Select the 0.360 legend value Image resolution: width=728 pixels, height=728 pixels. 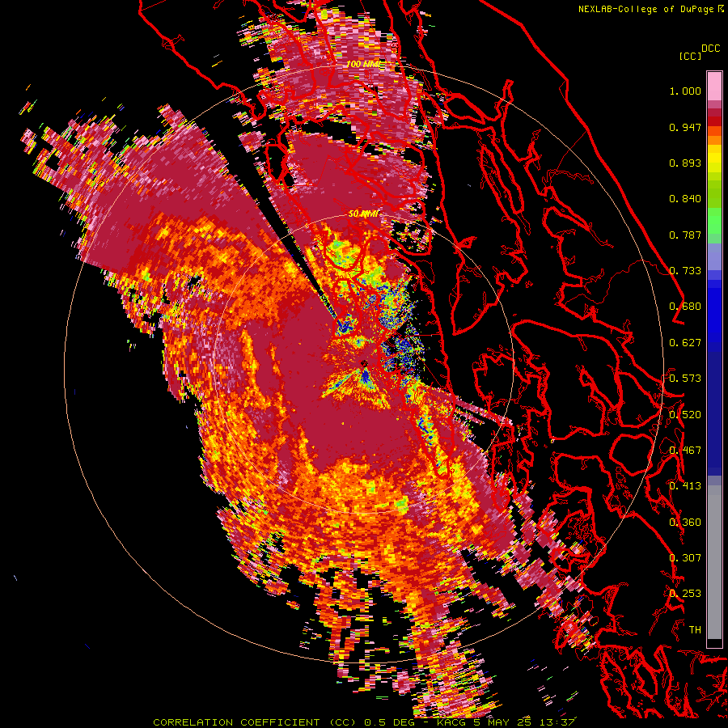coord(685,523)
